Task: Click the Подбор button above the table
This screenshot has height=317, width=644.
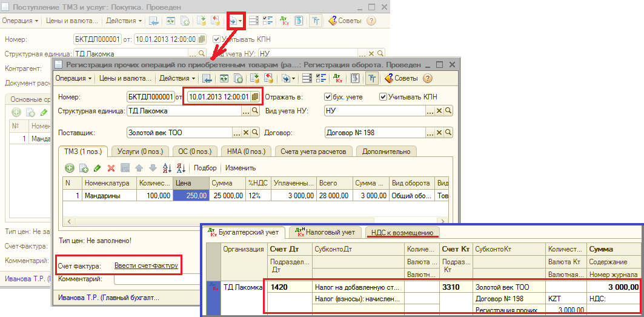Action: [x=205, y=168]
